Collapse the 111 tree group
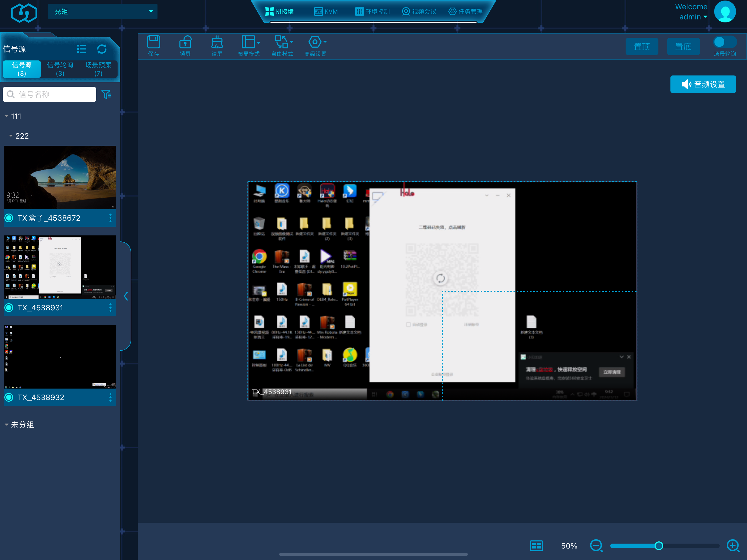Viewport: 747px width, 560px height. 6,116
